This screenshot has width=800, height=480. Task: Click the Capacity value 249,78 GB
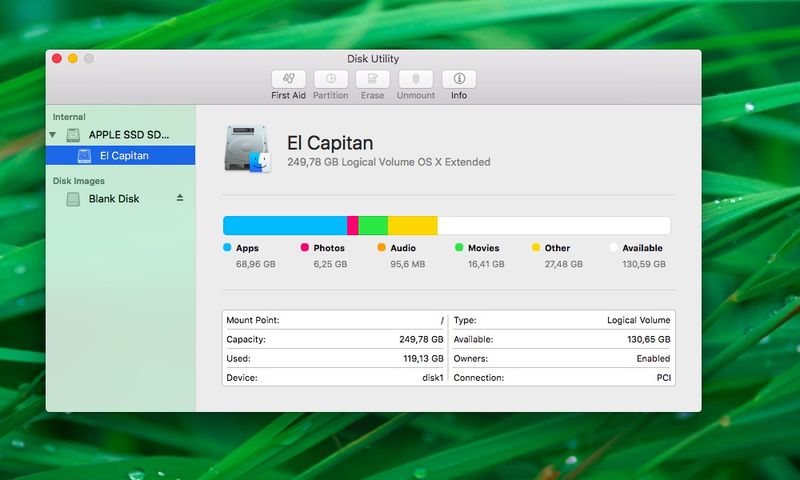click(421, 340)
